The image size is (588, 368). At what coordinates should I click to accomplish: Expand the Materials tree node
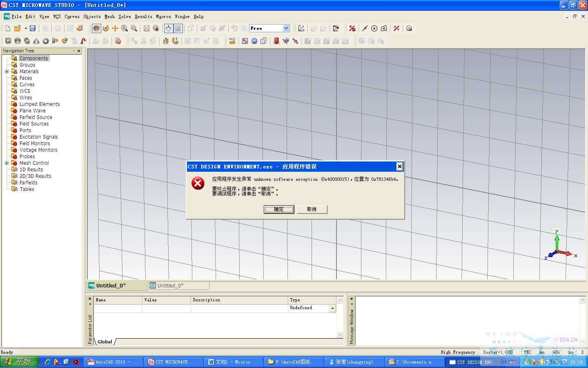point(7,72)
